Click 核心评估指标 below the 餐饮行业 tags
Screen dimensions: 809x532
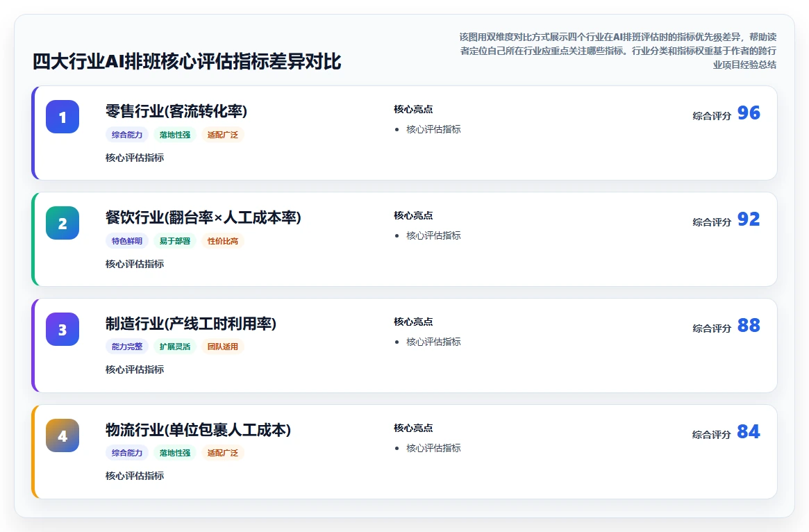click(x=135, y=264)
